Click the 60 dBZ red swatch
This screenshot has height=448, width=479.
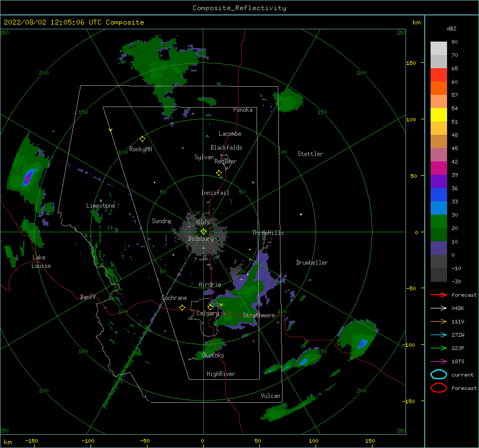tap(439, 75)
